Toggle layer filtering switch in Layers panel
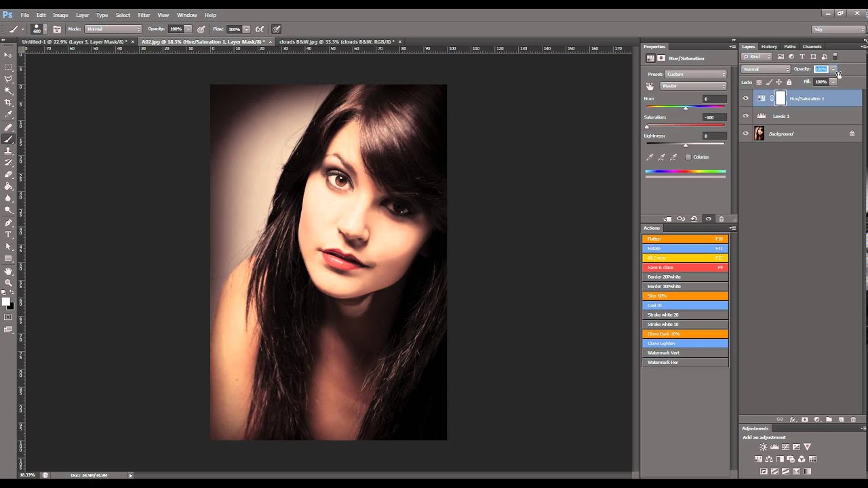The width and height of the screenshot is (868, 488). (x=835, y=57)
